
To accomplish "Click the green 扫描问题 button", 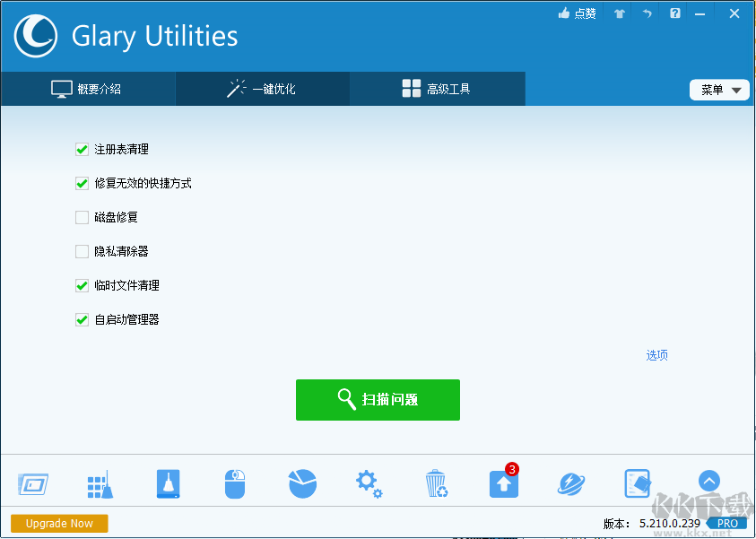I will tap(378, 400).
